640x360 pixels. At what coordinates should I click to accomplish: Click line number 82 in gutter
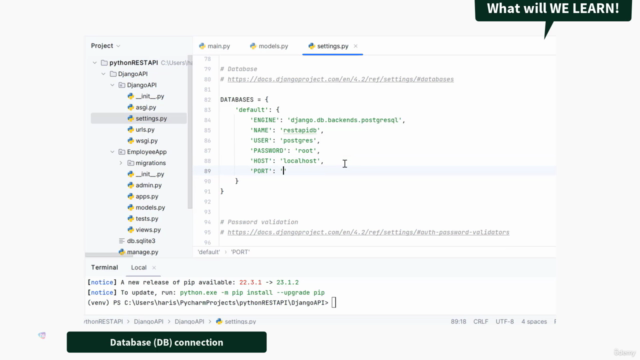(x=207, y=100)
